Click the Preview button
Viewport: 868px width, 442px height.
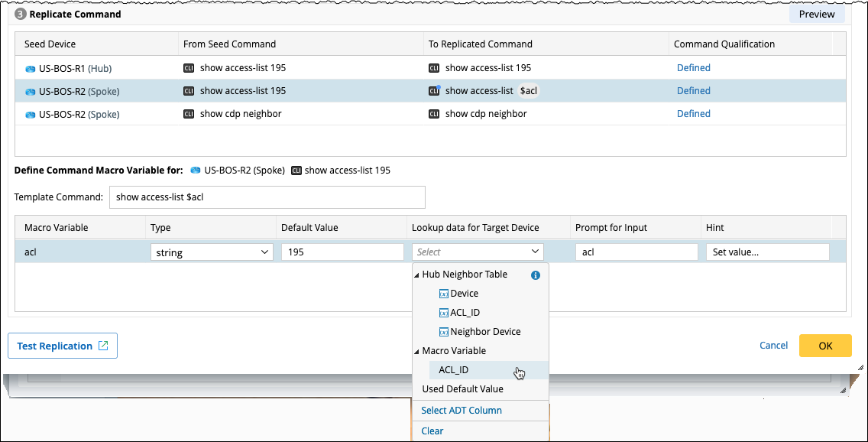point(817,14)
